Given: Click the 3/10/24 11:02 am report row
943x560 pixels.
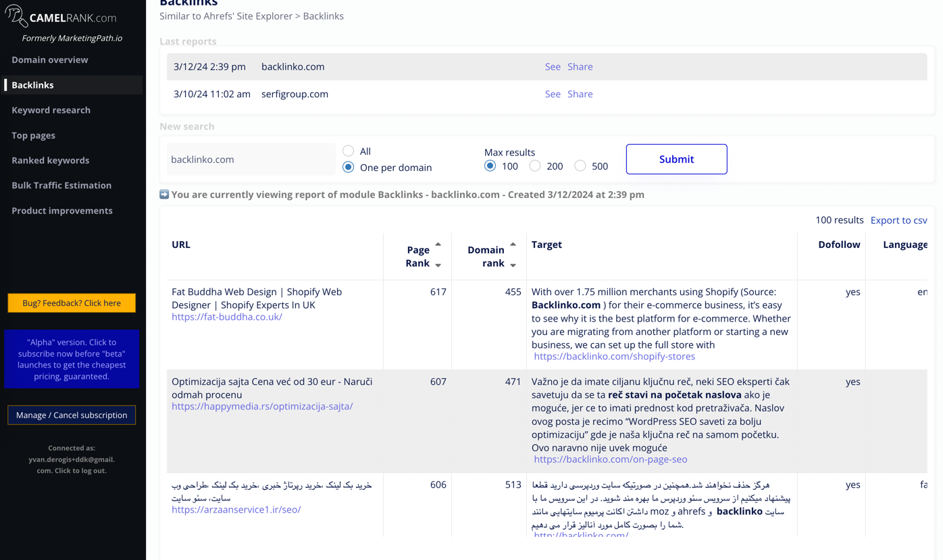Looking at the screenshot, I should [x=546, y=94].
